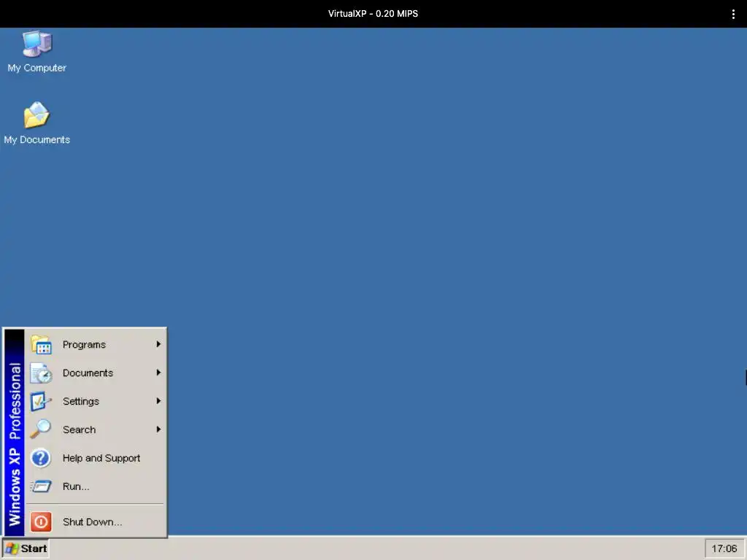The width and height of the screenshot is (747, 560).
Task: Click the Windows flag logo on Start
Action: tap(12, 548)
